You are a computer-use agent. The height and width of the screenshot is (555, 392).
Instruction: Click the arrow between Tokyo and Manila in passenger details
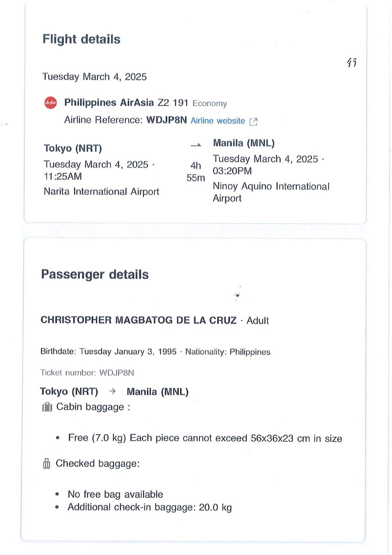pyautogui.click(x=112, y=392)
